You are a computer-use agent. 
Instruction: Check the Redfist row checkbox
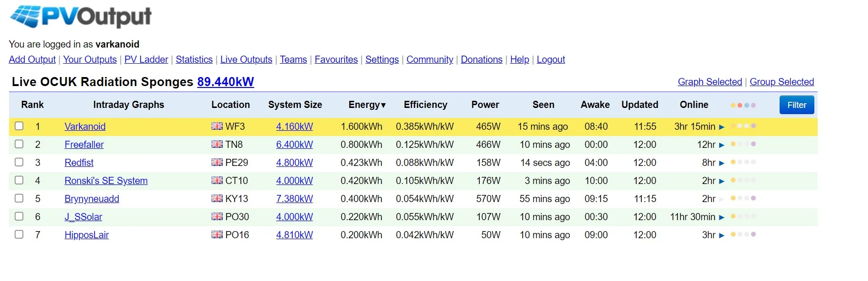pos(19,162)
